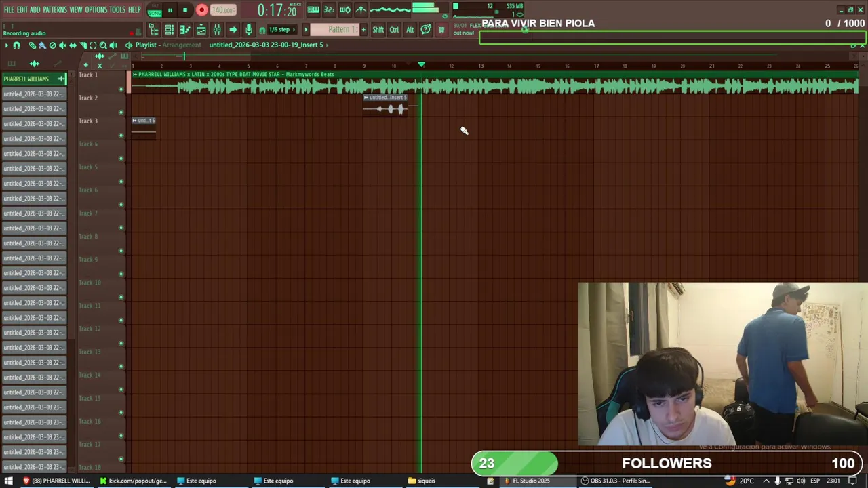Click the Alt modifier button

[x=410, y=30]
